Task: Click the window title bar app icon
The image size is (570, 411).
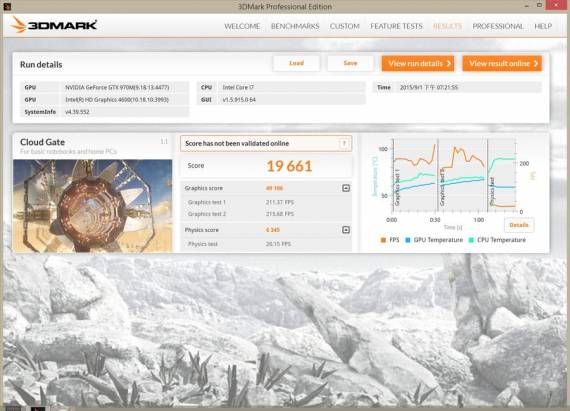Action: point(7,6)
